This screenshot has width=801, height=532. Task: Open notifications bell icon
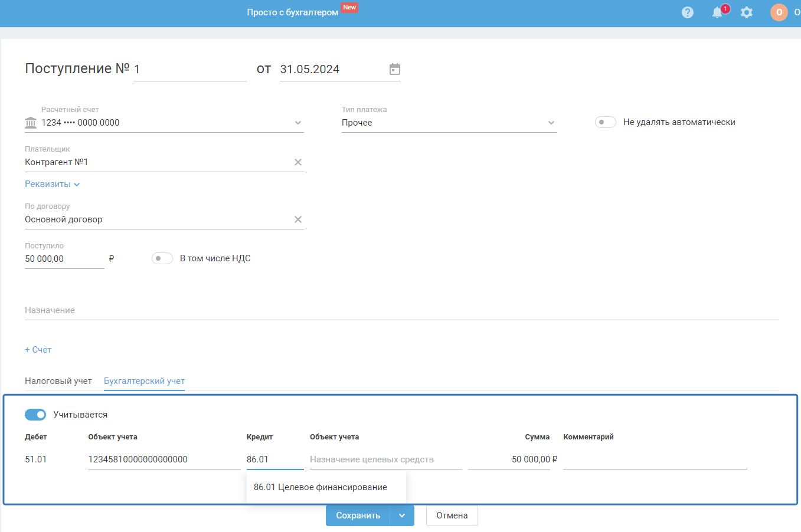[717, 12]
